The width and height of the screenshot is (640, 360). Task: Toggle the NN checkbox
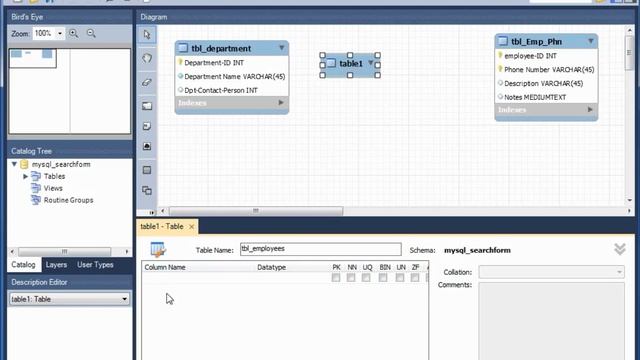(x=351, y=278)
